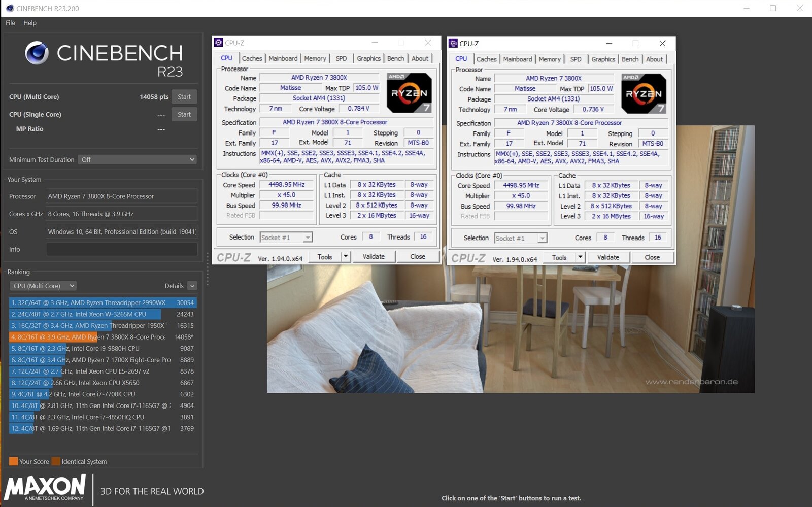Viewport: 812px width, 507px height.
Task: Click Tools button in left CPU-Z
Action: point(325,257)
